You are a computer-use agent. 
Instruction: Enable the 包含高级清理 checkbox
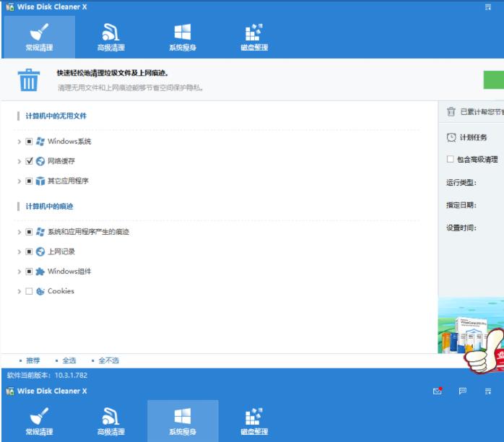[451, 159]
